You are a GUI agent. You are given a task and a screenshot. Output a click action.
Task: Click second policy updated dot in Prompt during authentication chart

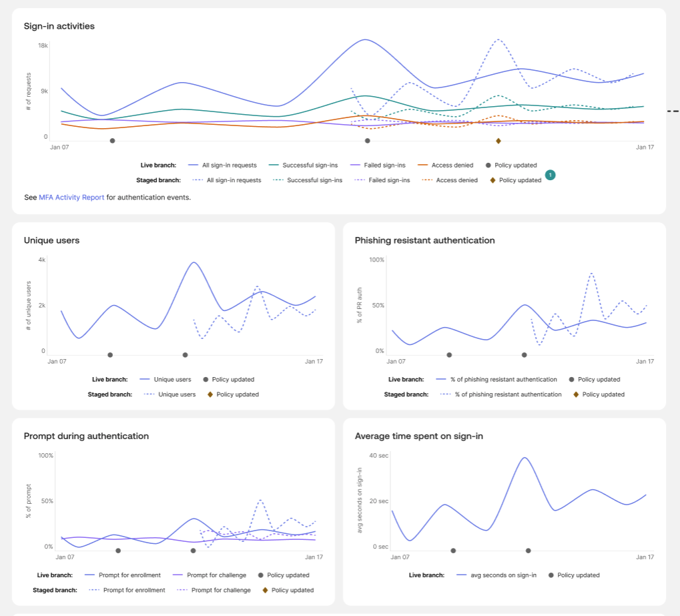(x=194, y=551)
